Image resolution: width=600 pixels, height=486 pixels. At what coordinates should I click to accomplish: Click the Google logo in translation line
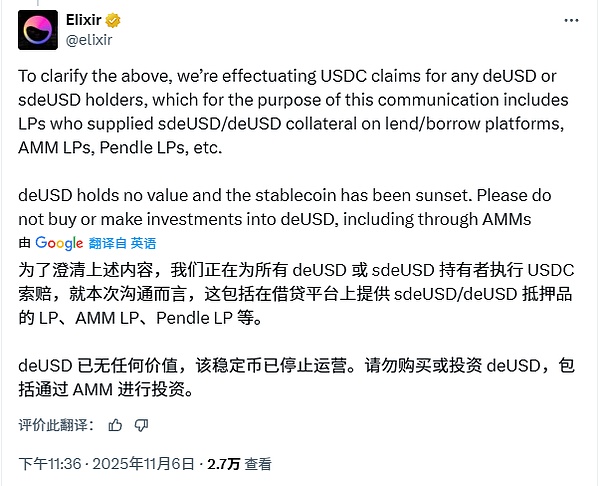pos(59,242)
